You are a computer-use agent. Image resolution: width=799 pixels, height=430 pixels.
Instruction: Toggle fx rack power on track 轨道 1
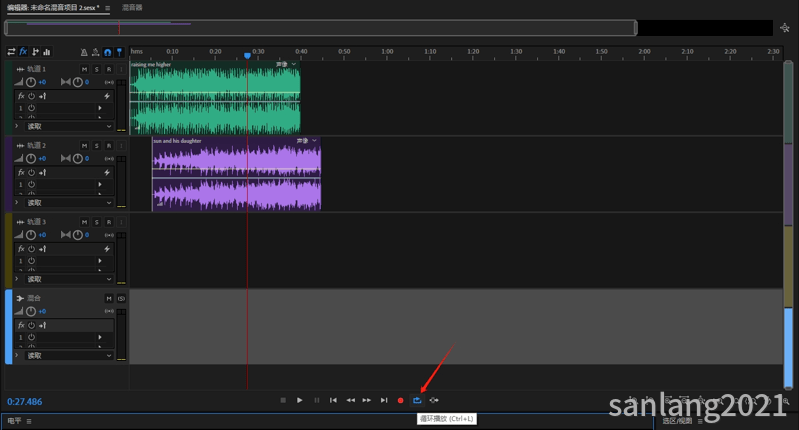click(32, 96)
